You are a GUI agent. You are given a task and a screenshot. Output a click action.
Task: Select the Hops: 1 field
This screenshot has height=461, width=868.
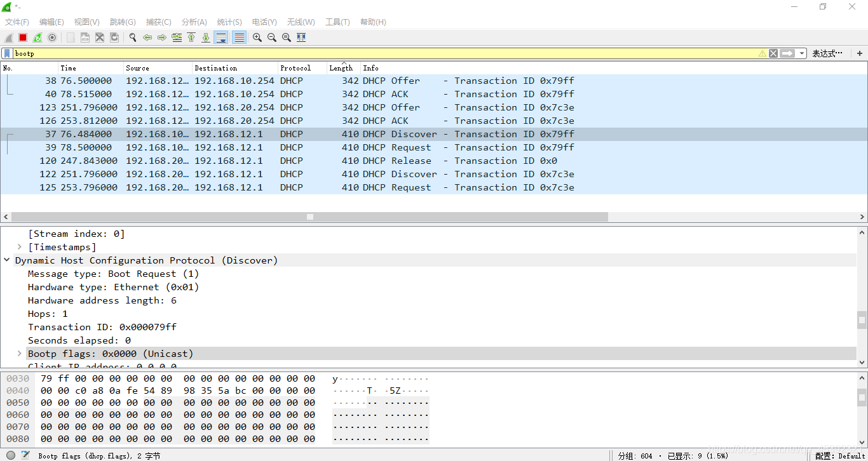pos(48,314)
